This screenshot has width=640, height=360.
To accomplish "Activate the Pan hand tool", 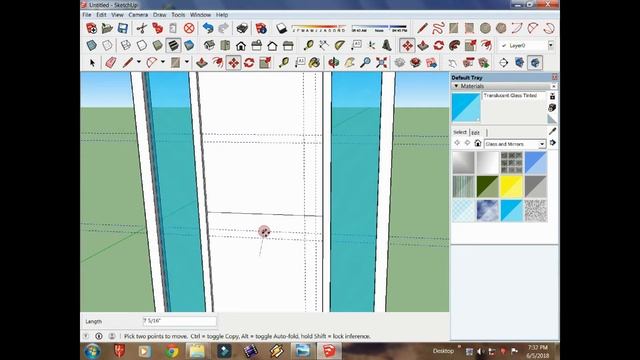I will click(x=350, y=63).
